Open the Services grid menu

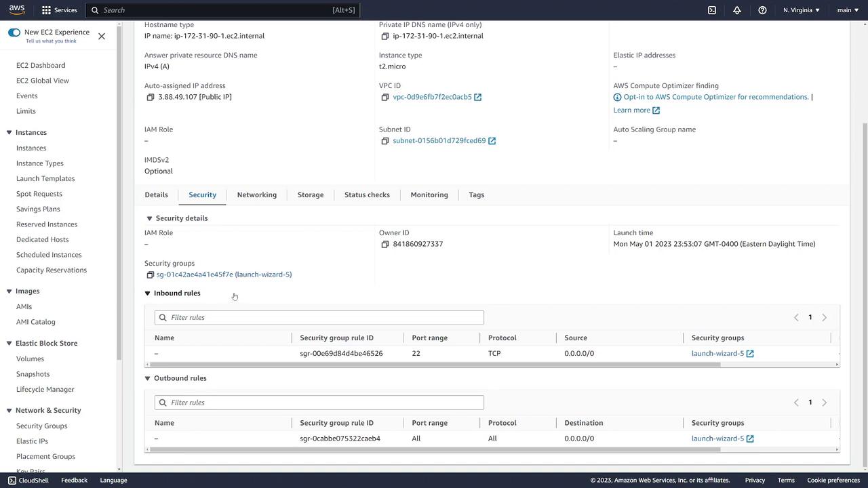click(x=60, y=10)
